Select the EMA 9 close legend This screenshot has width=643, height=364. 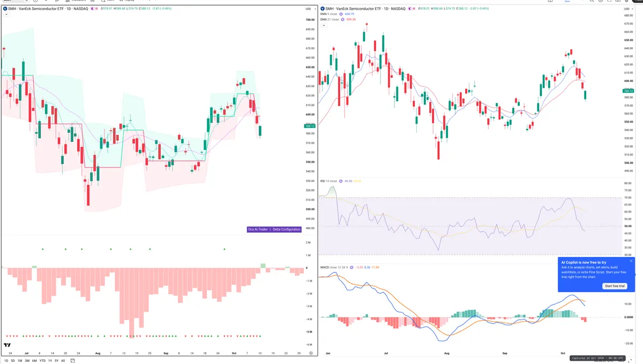coord(328,14)
